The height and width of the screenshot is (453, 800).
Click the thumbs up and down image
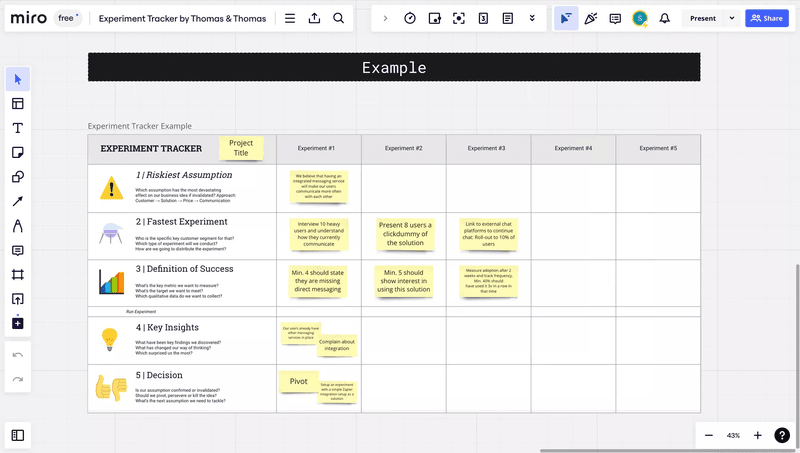pyautogui.click(x=111, y=388)
